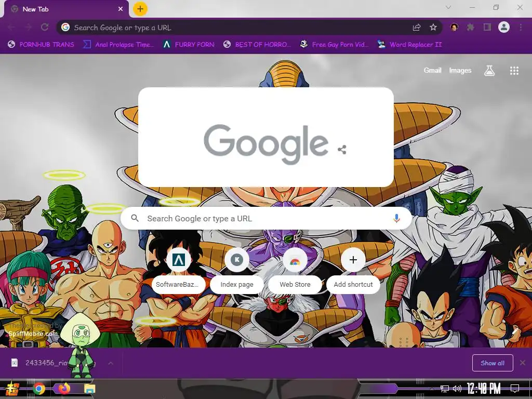This screenshot has width=532, height=399.
Task: Open the Word Replacer II bookmark
Action: pyautogui.click(x=410, y=45)
